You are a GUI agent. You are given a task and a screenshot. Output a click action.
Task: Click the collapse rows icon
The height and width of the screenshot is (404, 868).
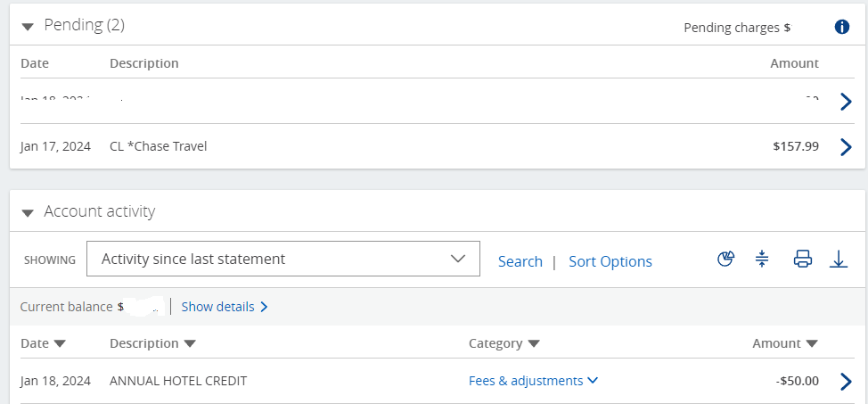762,260
